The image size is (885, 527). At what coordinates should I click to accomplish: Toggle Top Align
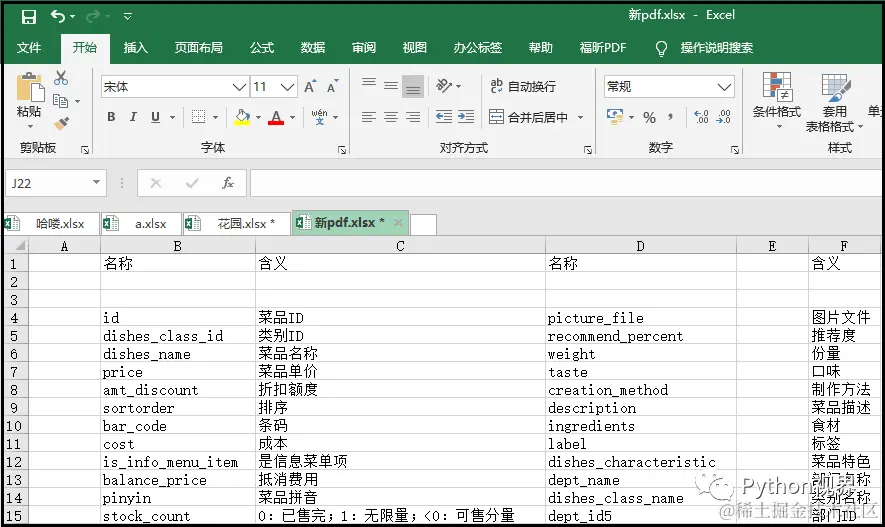point(369,86)
